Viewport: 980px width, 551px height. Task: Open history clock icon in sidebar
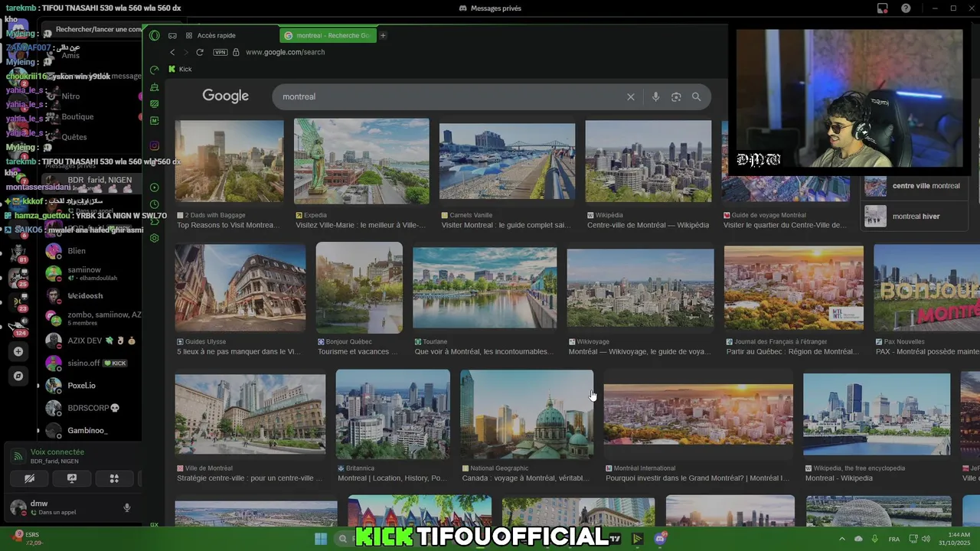coord(155,204)
